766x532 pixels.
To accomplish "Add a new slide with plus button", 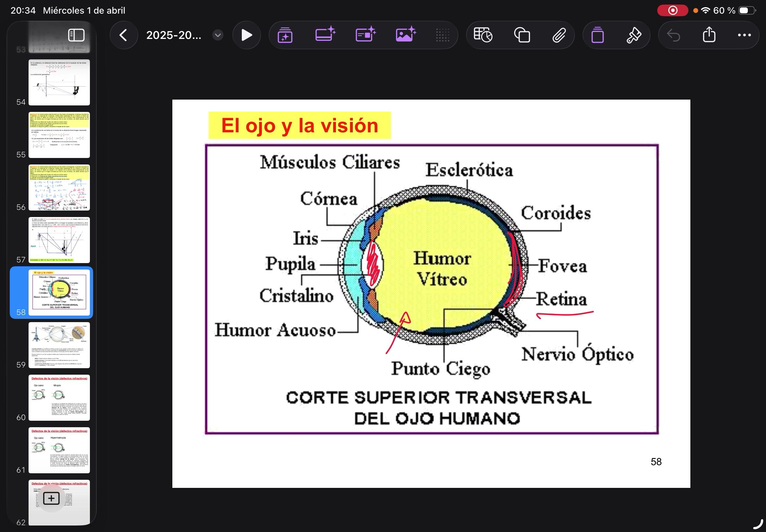I will tap(51, 498).
